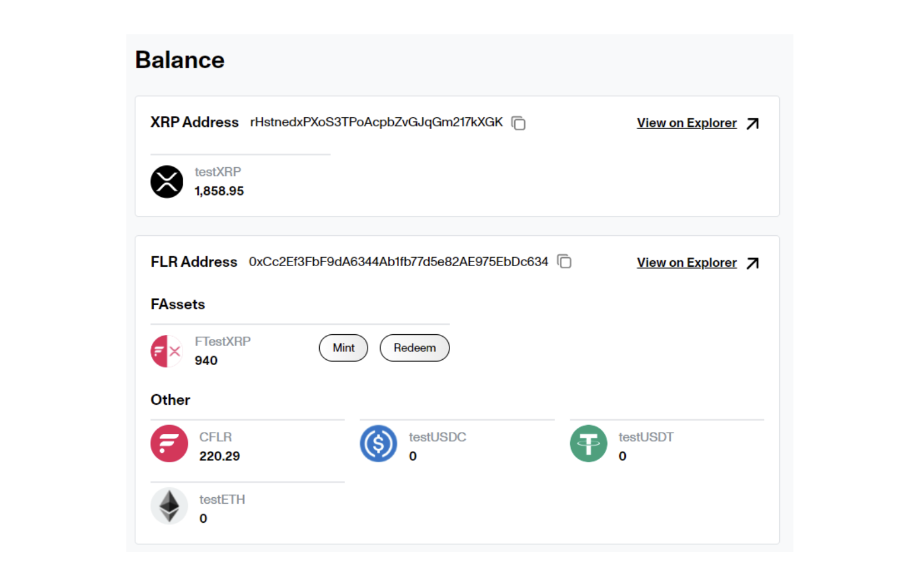Click the testXRP token logo

pyautogui.click(x=167, y=182)
